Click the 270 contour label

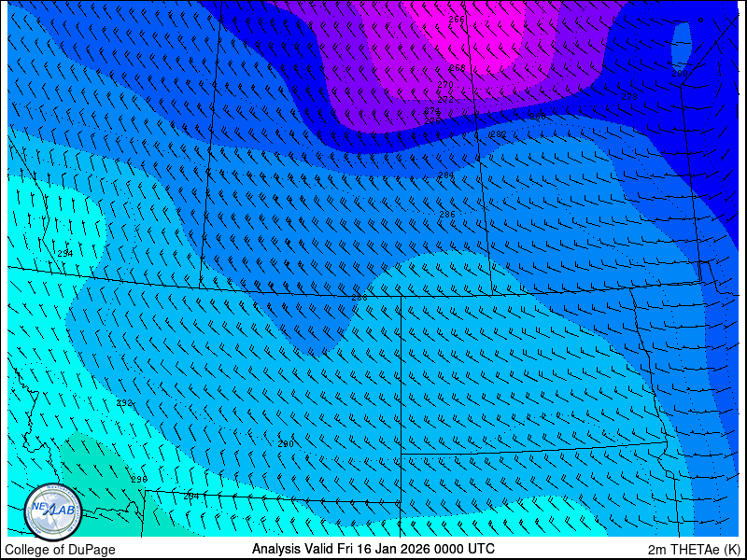coord(445,84)
